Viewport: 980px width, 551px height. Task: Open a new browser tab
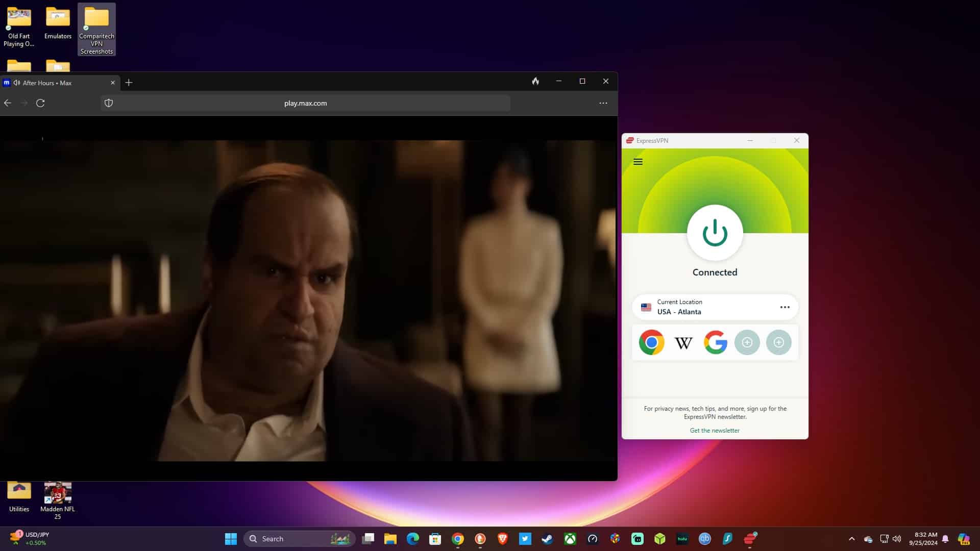129,83
